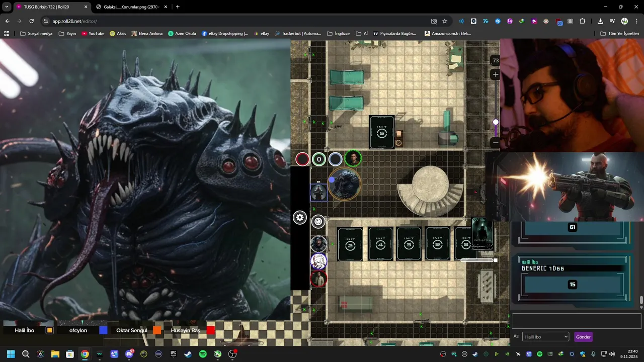This screenshot has height=362, width=644.
Task: Open the Elena Anikina bookmark
Action: coord(147,34)
